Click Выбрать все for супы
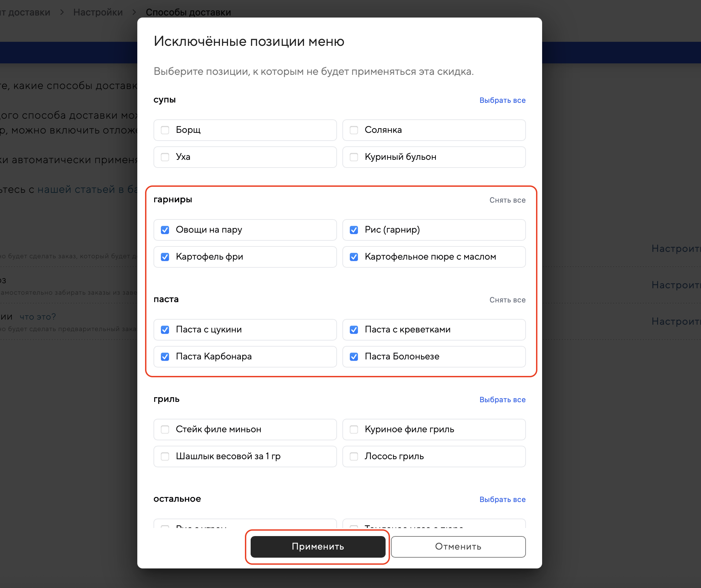Viewport: 701px width, 588px height. 502,100
